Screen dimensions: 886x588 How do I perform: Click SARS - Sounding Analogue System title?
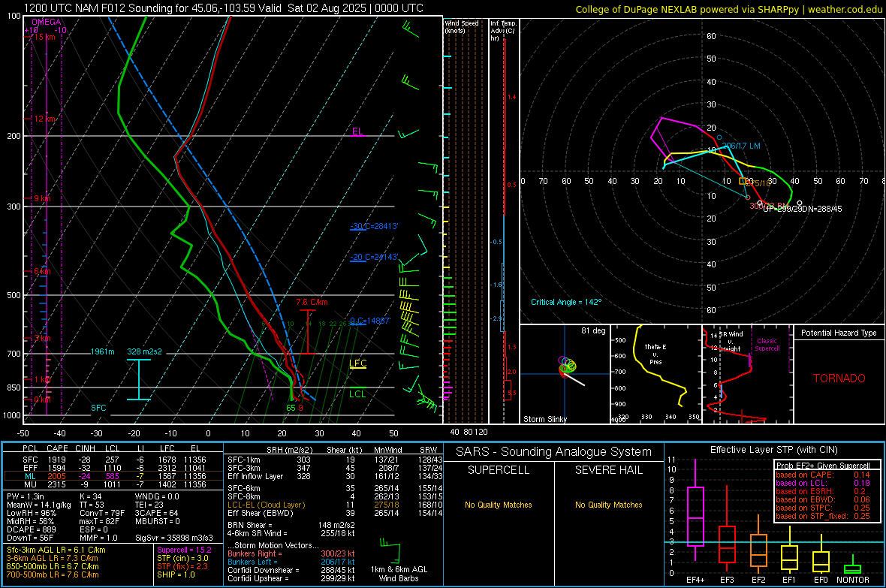(x=553, y=452)
